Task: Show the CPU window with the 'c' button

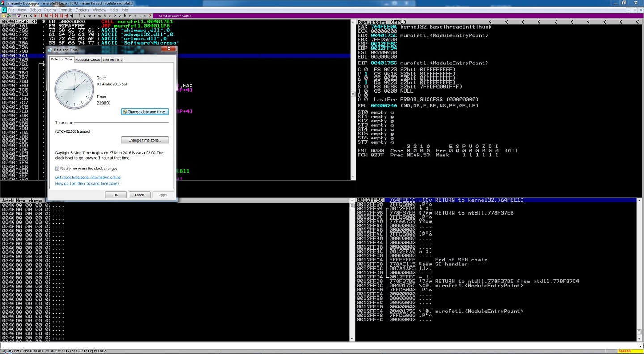Action: (x=110, y=16)
